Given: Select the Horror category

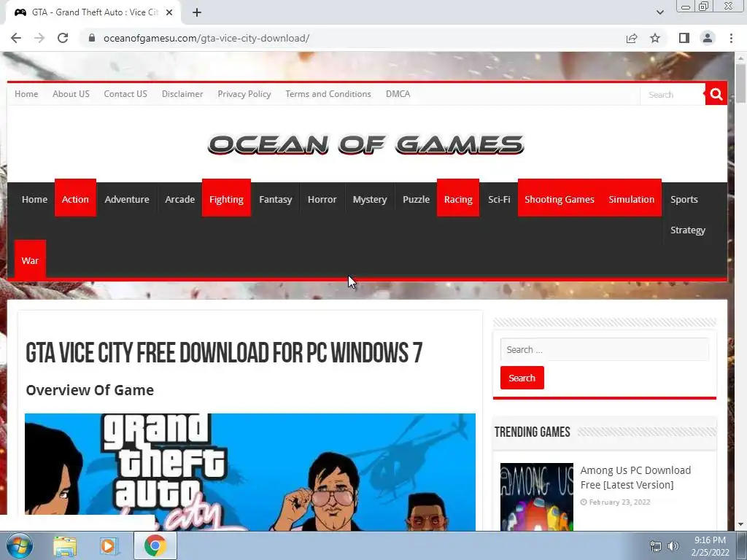Looking at the screenshot, I should point(322,199).
